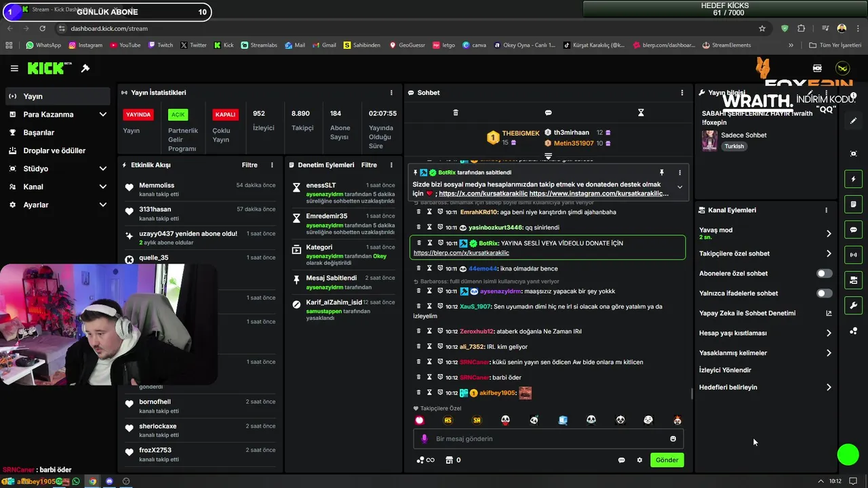Open Filtre in Etkinlik Akışı panel
This screenshot has width=868, height=488.
[250, 165]
